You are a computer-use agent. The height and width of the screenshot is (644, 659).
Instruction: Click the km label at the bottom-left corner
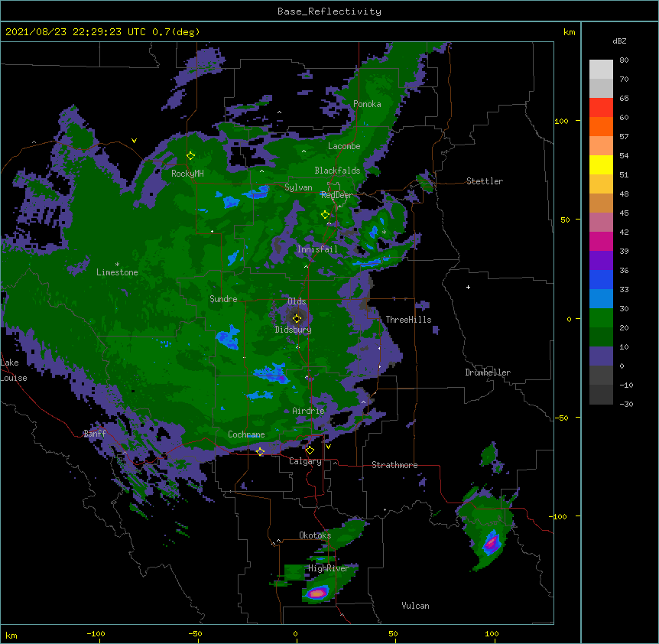(11, 635)
